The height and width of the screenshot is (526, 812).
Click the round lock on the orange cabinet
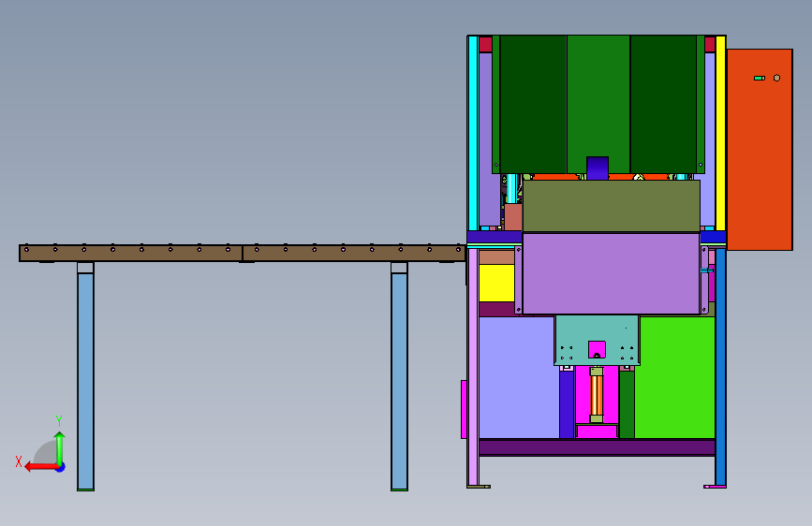776,79
